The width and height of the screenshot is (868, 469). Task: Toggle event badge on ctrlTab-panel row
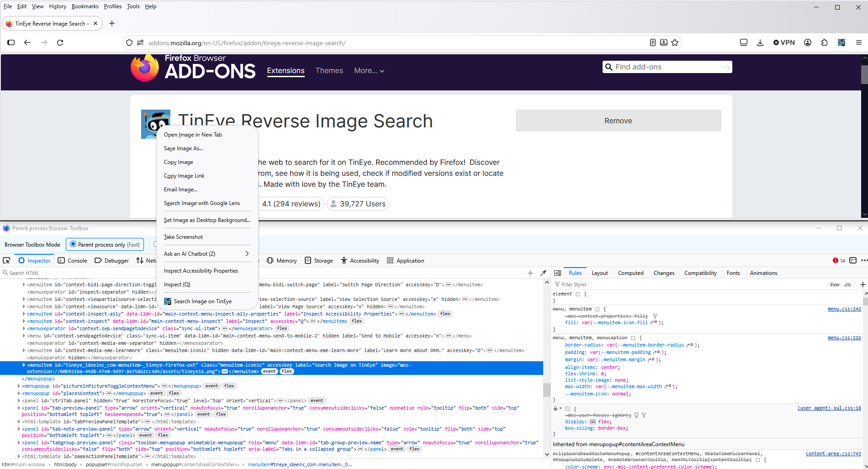(x=317, y=400)
